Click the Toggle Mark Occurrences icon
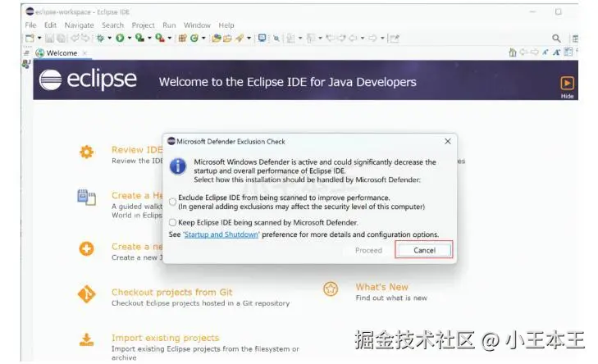598x364 pixels. [276, 38]
